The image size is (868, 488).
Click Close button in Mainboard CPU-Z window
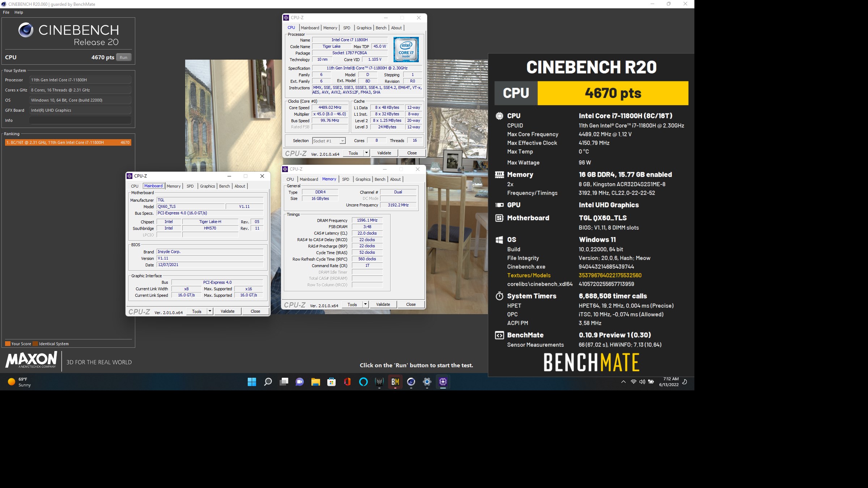(255, 311)
